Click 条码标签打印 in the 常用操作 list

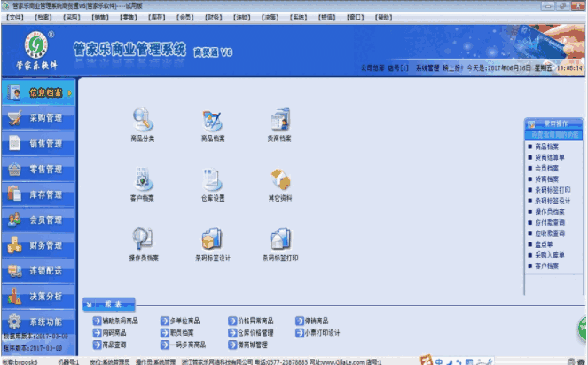coord(553,190)
